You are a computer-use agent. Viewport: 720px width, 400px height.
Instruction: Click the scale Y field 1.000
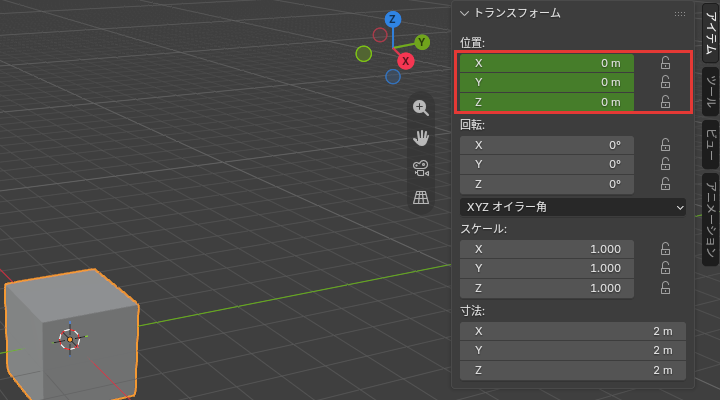tap(547, 268)
